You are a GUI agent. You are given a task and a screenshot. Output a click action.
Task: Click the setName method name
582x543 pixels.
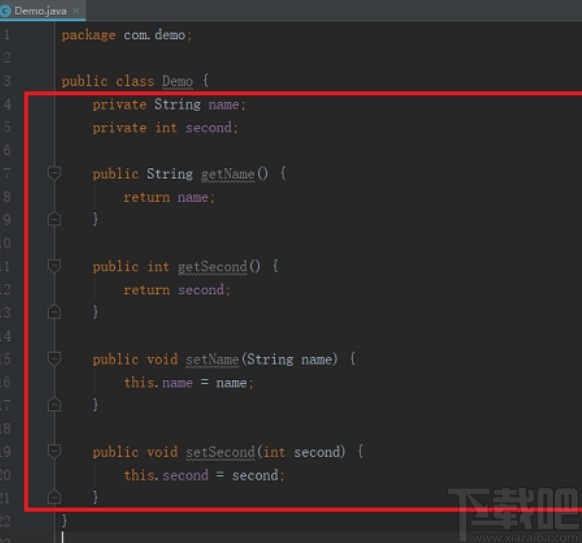[213, 359]
